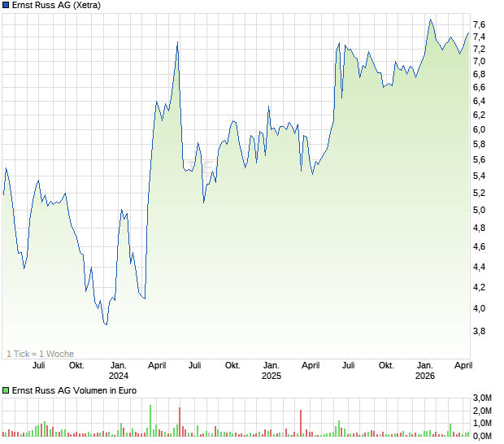
Task: Select 'Ernst Russ AG Volumen in Euro' label
Action: pos(74,390)
